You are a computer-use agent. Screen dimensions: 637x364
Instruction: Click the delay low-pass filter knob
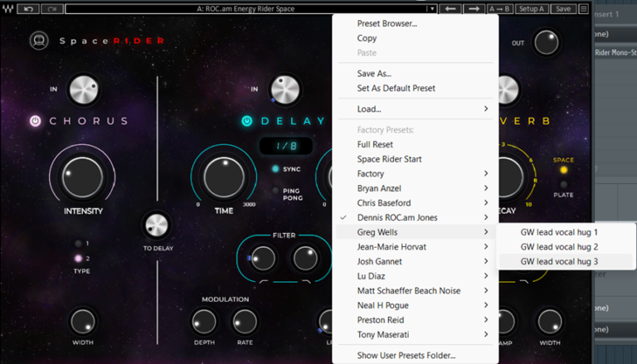(x=305, y=259)
